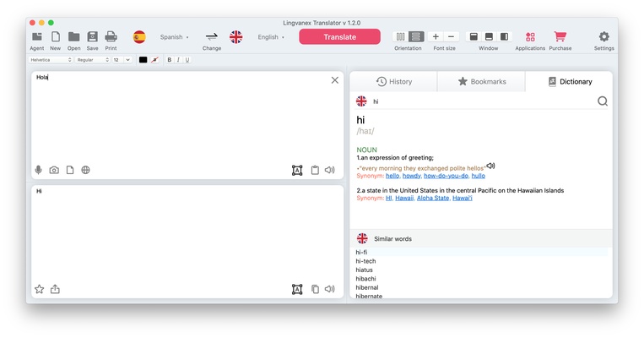Open synonym link howdy
The image size is (644, 338).
[x=412, y=176]
